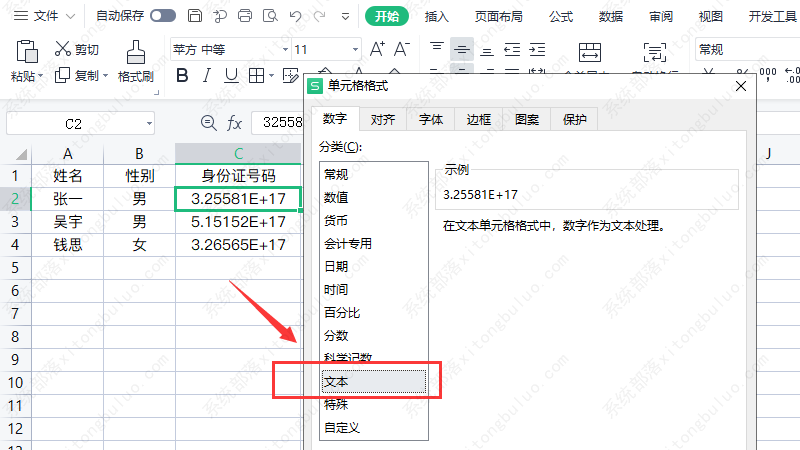The height and width of the screenshot is (450, 800).
Task: Click cell C3 with value 5.15152E+17
Action: click(x=238, y=221)
